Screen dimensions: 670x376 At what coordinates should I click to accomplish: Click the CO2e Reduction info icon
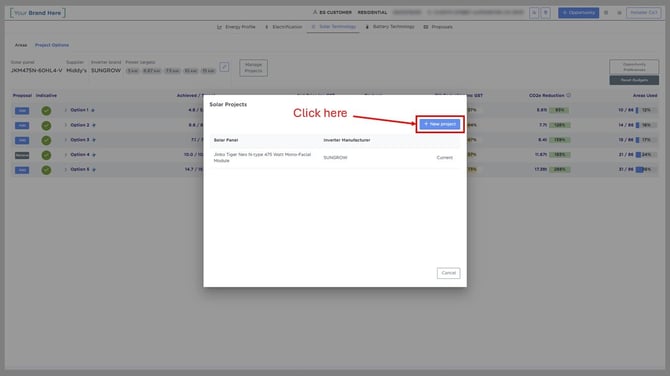pyautogui.click(x=569, y=95)
